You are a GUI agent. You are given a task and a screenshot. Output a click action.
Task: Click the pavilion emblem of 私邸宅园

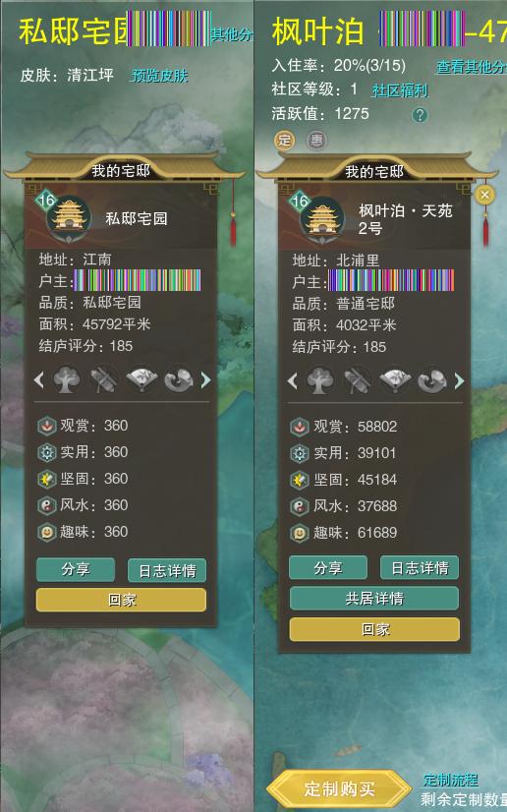coord(69,219)
